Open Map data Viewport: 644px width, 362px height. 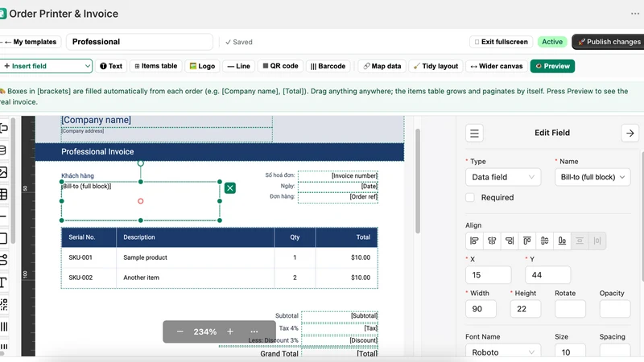click(x=382, y=66)
